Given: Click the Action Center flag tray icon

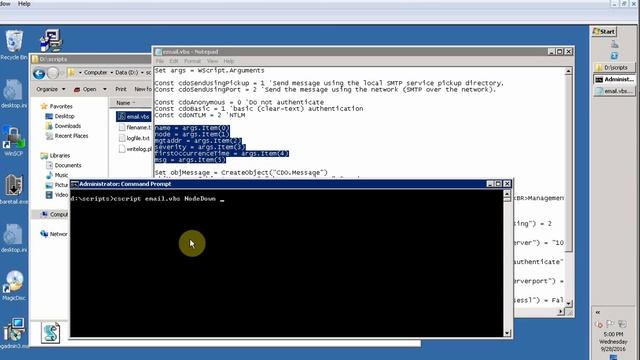Looking at the screenshot, I should click(x=610, y=324).
